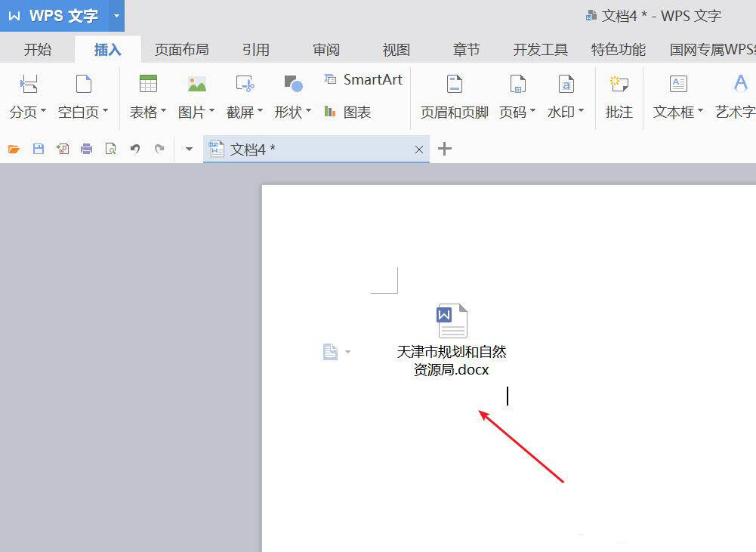Switch to the 开始 tab
The height and width of the screenshot is (552, 756).
(38, 49)
